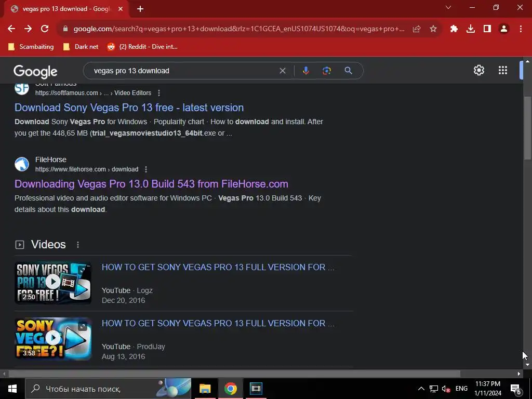
Task: Reload the Google search page
Action: pyautogui.click(x=45, y=29)
